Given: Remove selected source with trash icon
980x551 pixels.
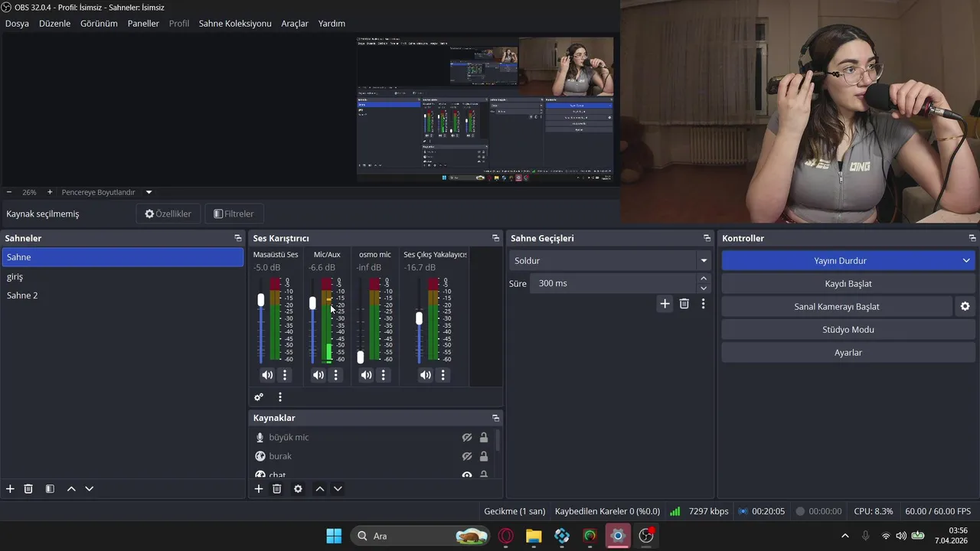Looking at the screenshot, I should pyautogui.click(x=277, y=489).
